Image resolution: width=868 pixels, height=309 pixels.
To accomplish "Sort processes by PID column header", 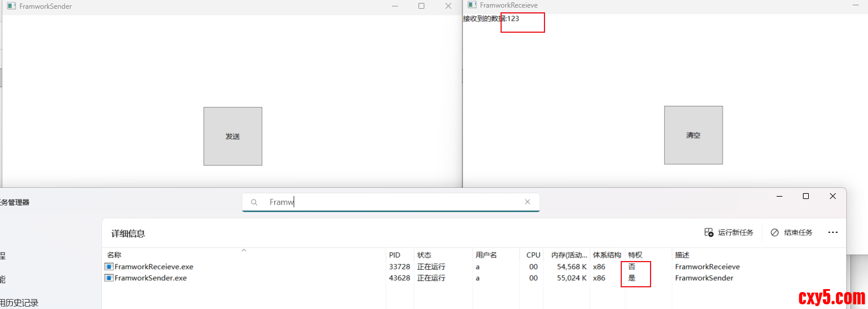I will coord(394,255).
